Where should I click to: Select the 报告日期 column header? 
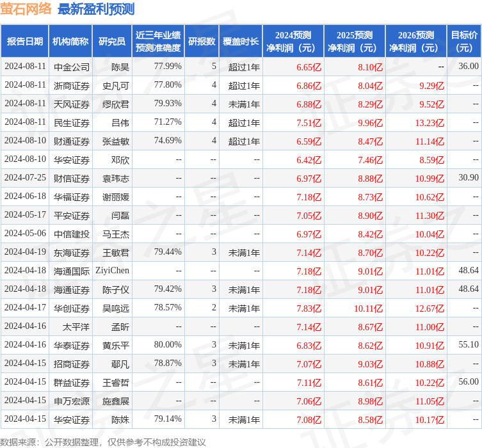pyautogui.click(x=24, y=41)
